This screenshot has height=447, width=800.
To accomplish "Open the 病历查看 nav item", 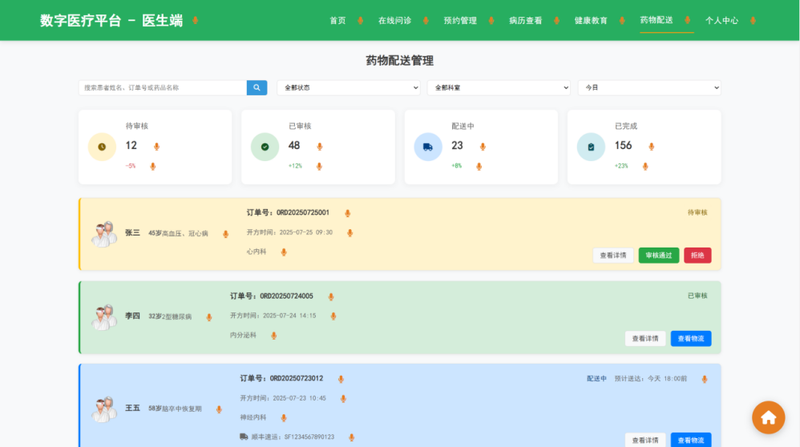I will coord(525,21).
